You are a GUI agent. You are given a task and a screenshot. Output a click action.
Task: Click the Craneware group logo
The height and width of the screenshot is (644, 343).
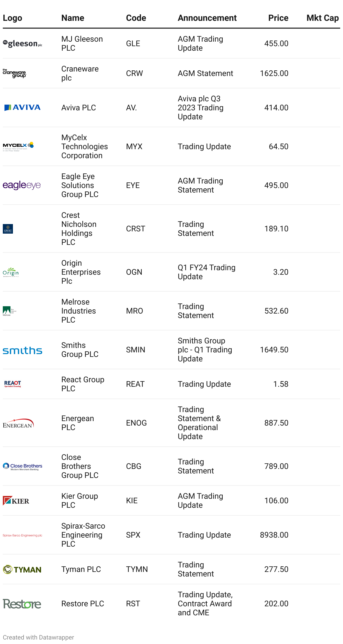pos(14,73)
